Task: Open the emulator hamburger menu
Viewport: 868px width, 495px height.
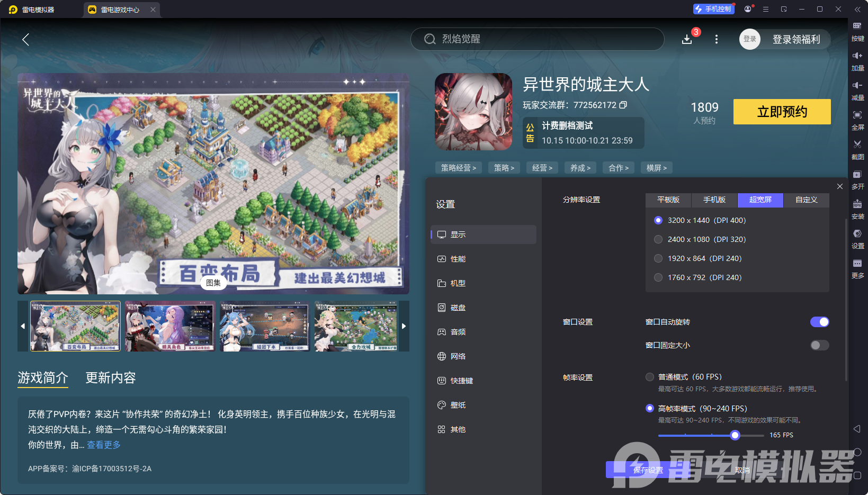Action: coord(765,9)
